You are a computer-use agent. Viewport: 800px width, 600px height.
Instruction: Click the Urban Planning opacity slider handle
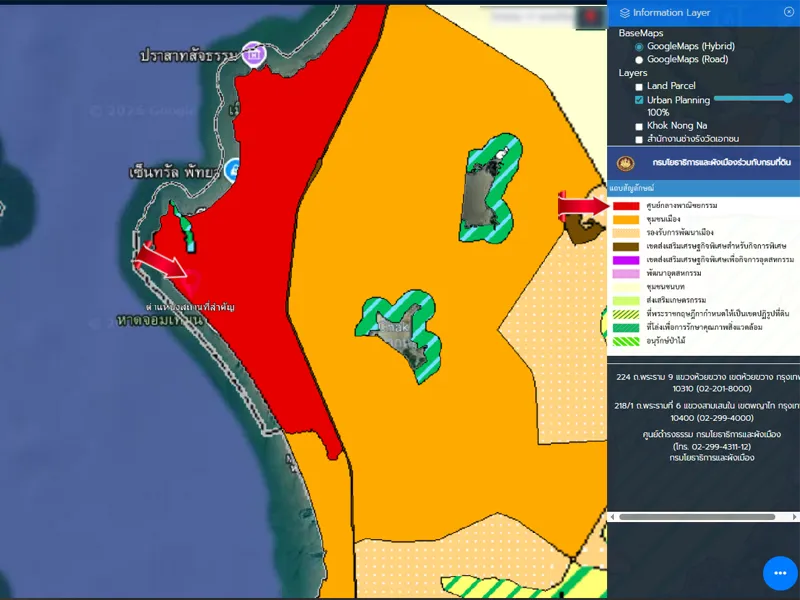[x=788, y=98]
